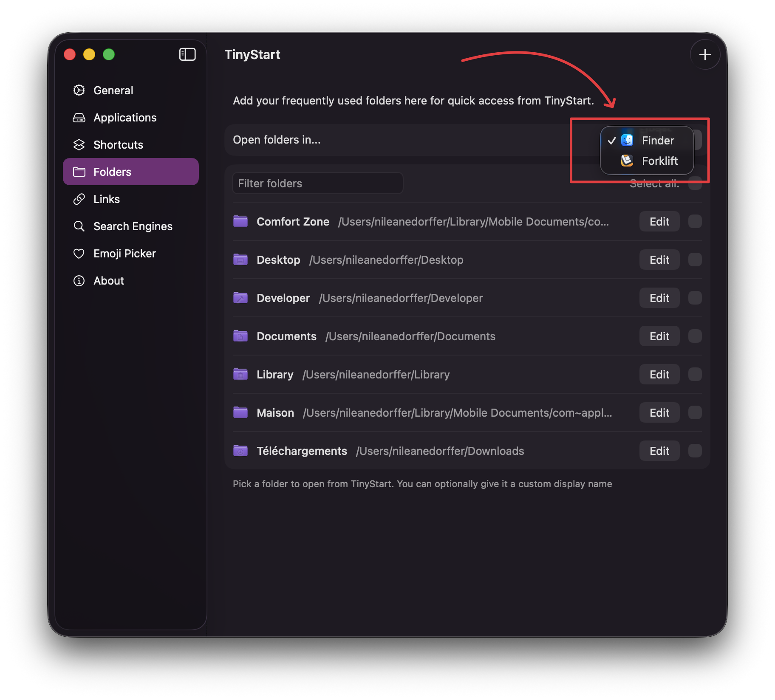Edit the Maison folder entry
This screenshot has height=700, width=775.
click(659, 412)
